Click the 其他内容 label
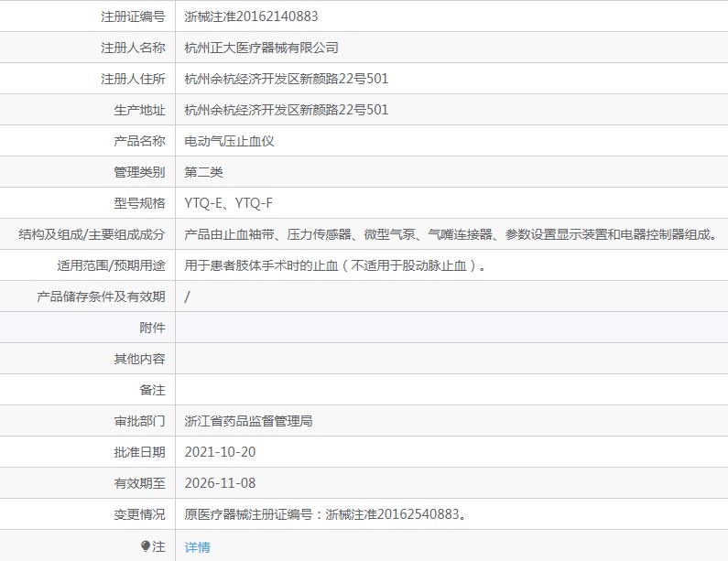The height and width of the screenshot is (561, 728). pyautogui.click(x=139, y=358)
